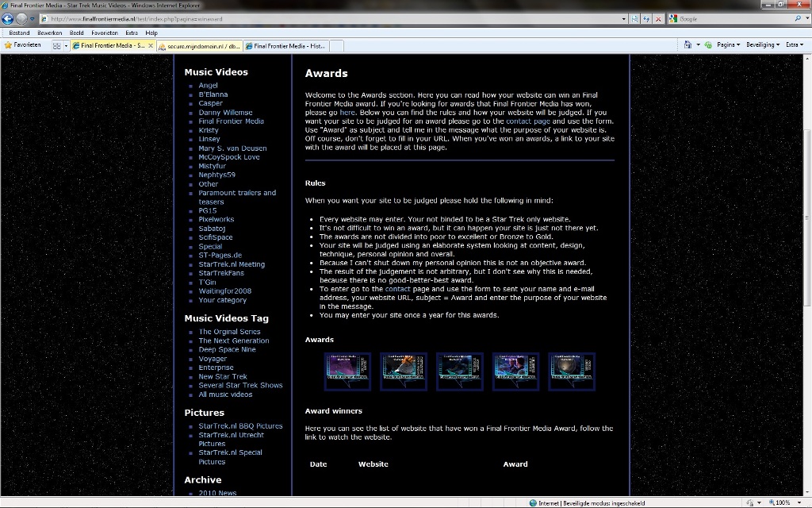Open the Danny Willemse link
This screenshot has height=508, width=812.
tap(225, 113)
